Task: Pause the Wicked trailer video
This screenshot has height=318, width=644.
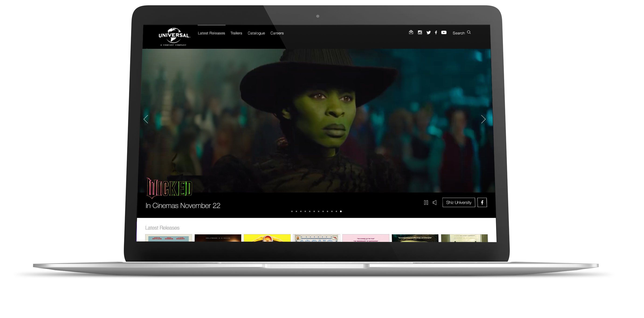Action: point(426,203)
